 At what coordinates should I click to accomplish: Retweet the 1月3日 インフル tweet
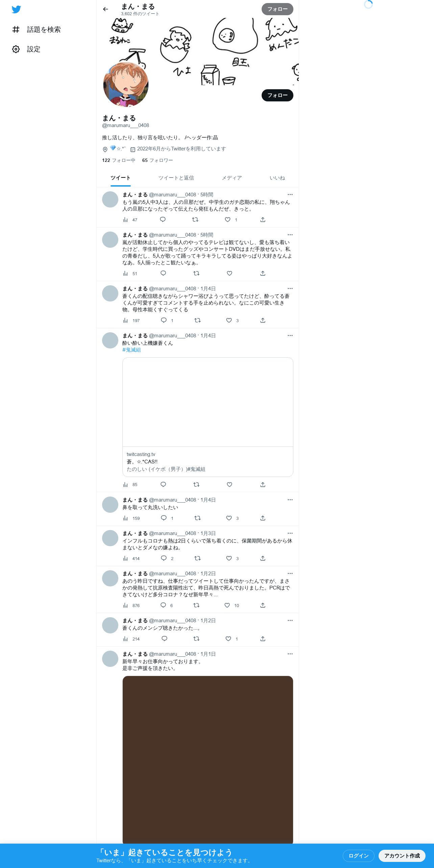pyautogui.click(x=197, y=558)
